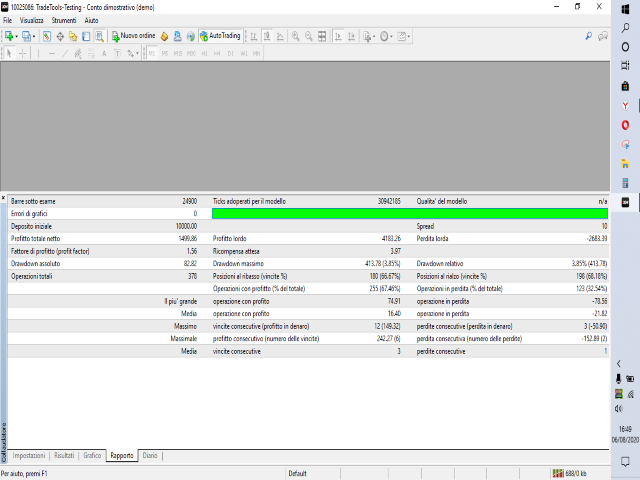Open the indicators list dropdown icon
Viewport: 640px width, 480px height.
click(369, 36)
